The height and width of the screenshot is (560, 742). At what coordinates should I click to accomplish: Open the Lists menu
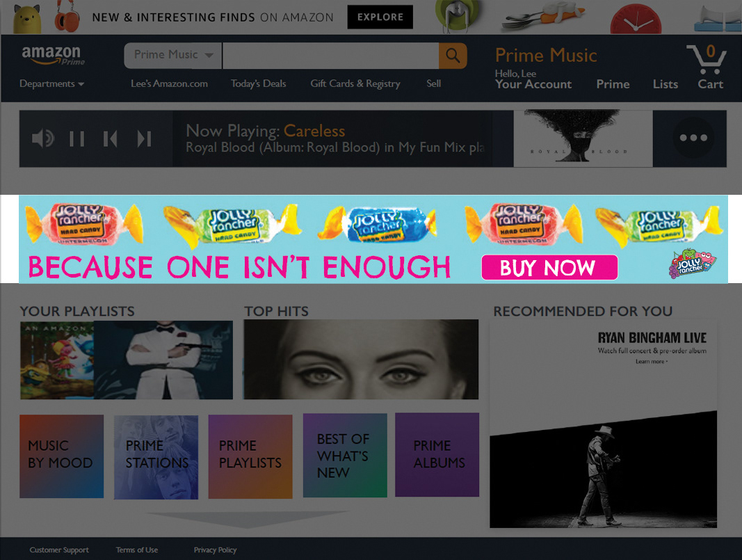pyautogui.click(x=666, y=84)
